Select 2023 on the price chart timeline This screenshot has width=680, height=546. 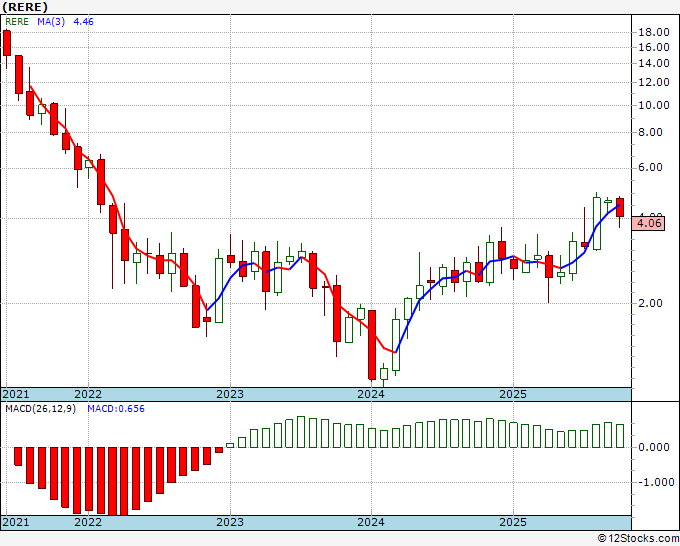230,394
